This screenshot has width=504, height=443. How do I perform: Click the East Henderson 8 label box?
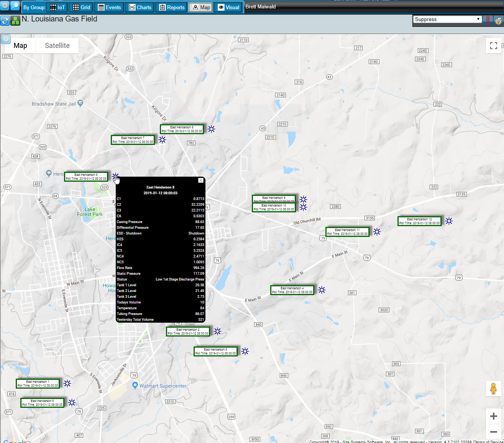(x=86, y=177)
